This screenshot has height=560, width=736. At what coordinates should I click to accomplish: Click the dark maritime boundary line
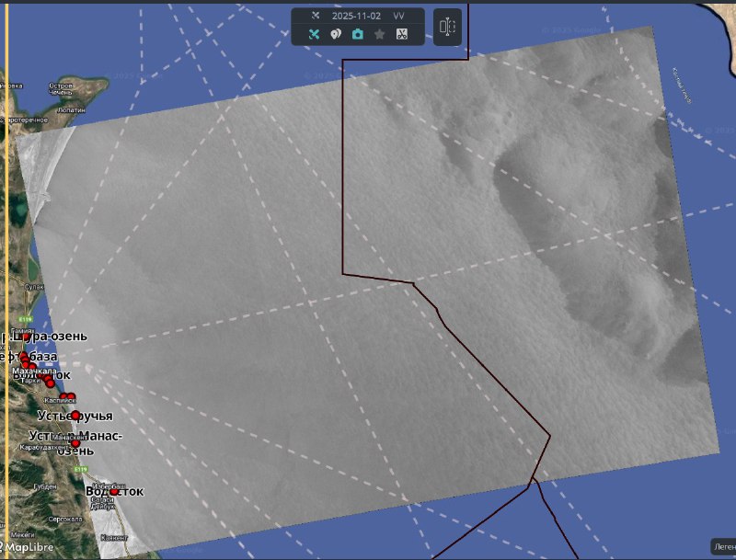(x=343, y=184)
